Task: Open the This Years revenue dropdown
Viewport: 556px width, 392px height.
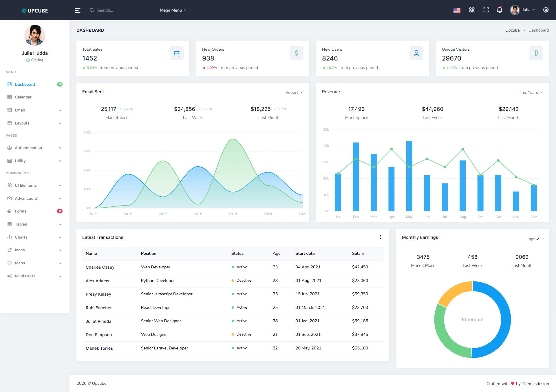Action: pos(531,92)
